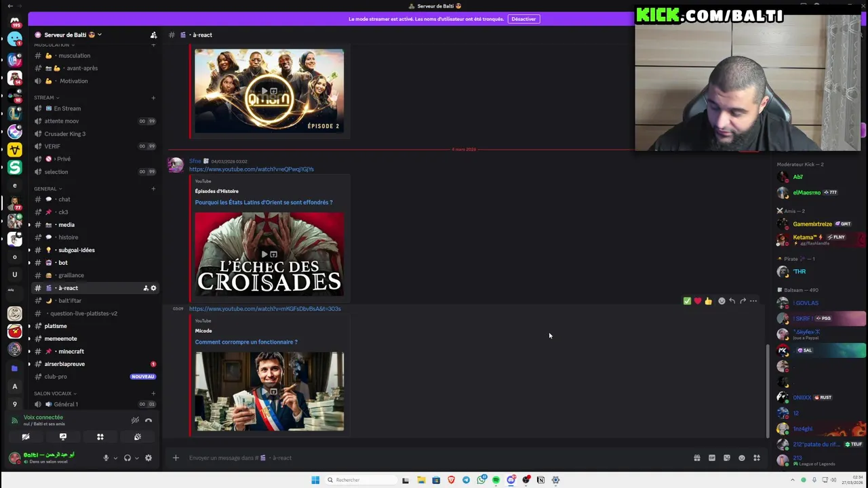Click the message input field for à-react
This screenshot has width=868, height=488.
pyautogui.click(x=434, y=457)
